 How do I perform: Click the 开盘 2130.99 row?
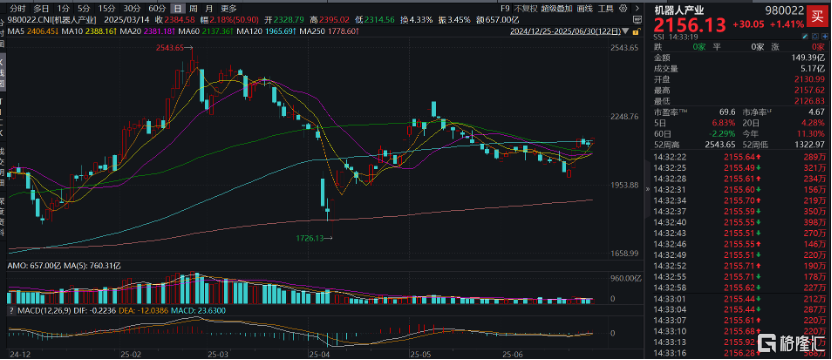740,80
